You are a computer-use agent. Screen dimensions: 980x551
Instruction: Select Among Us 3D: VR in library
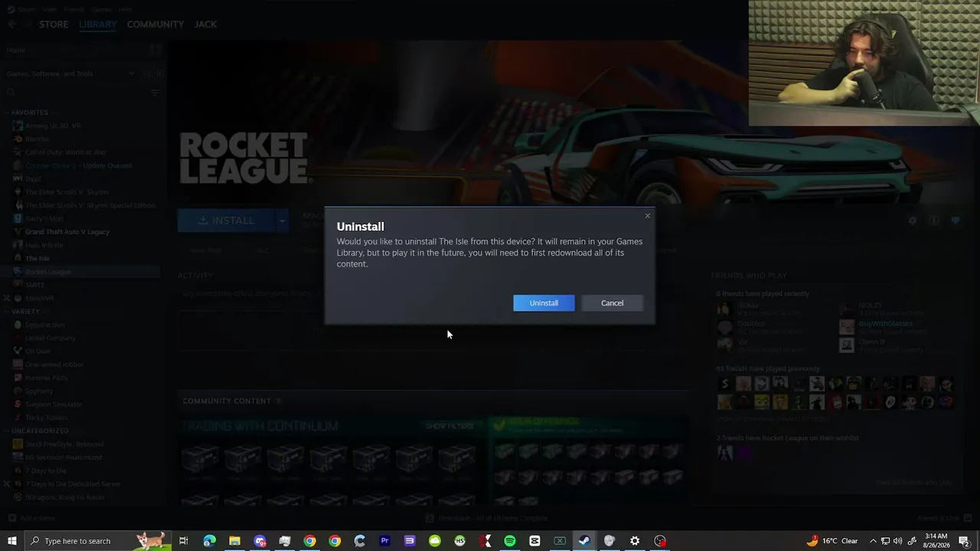coord(53,126)
